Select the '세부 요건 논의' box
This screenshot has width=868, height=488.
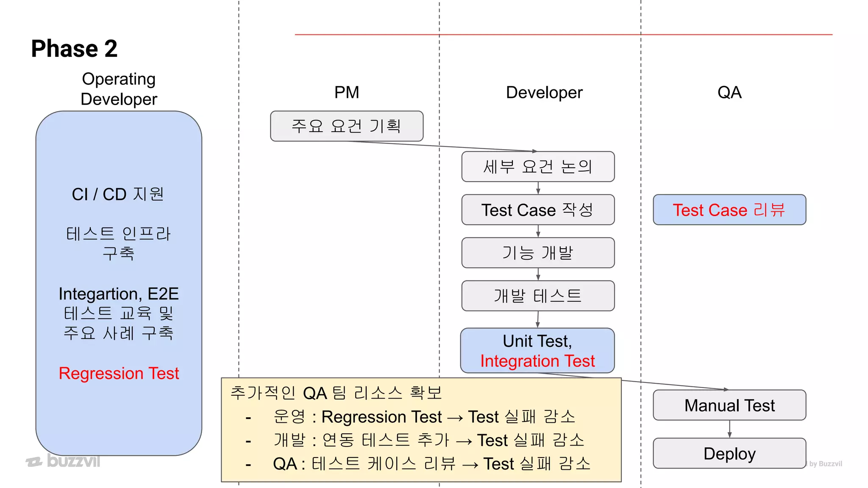point(538,166)
